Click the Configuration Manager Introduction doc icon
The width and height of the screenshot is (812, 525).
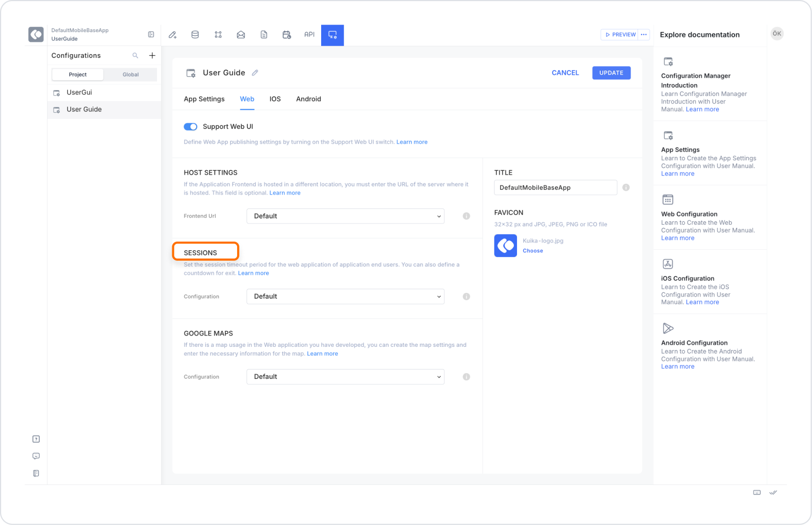(668, 62)
